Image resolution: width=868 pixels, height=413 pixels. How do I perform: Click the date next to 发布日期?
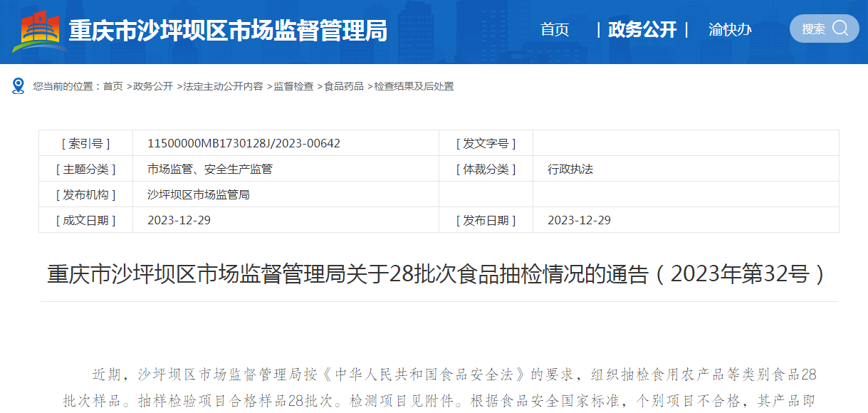pos(579,220)
